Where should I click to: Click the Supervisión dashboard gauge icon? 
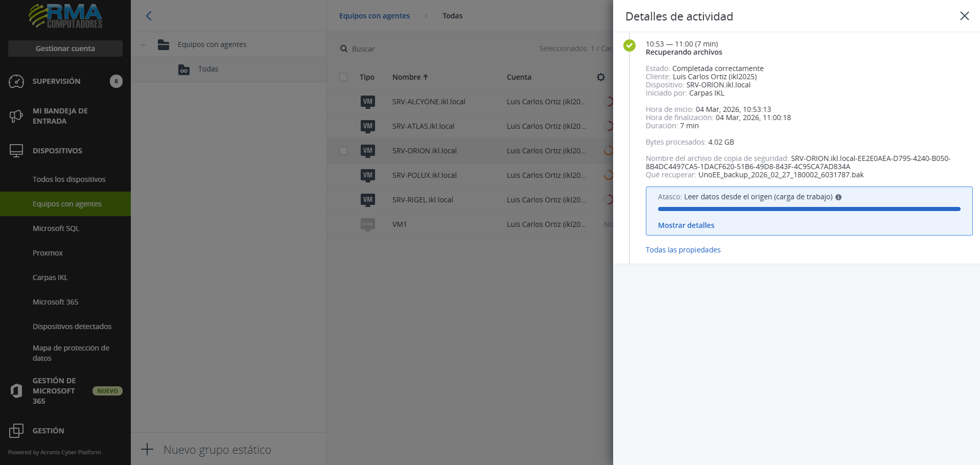pos(16,81)
